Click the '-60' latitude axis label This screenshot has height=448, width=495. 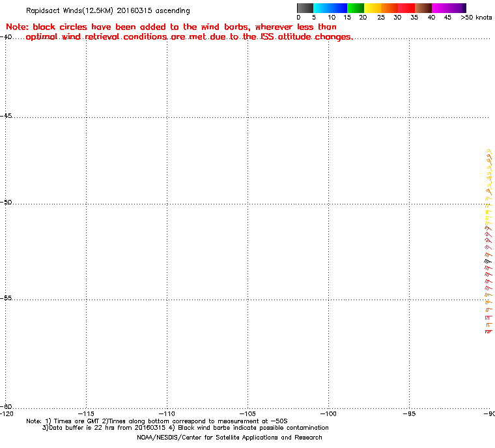[7, 406]
